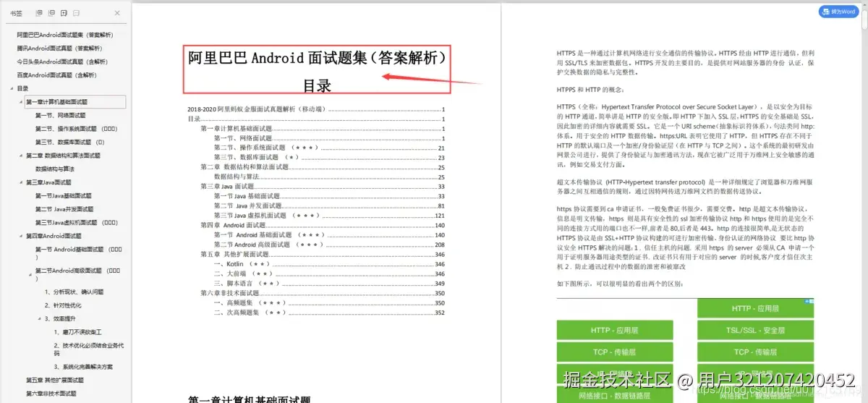Click the TSL/SSL - 安全层 green block
868x403 pixels.
pyautogui.click(x=755, y=331)
